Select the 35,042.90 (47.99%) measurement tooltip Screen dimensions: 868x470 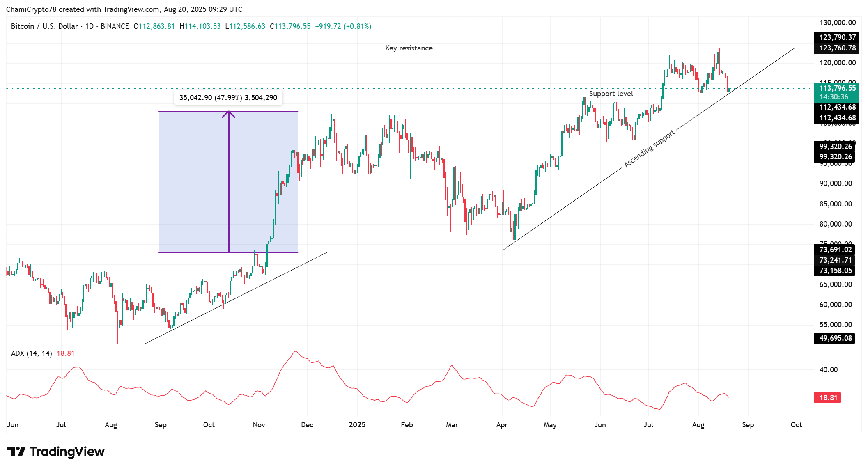[228, 98]
